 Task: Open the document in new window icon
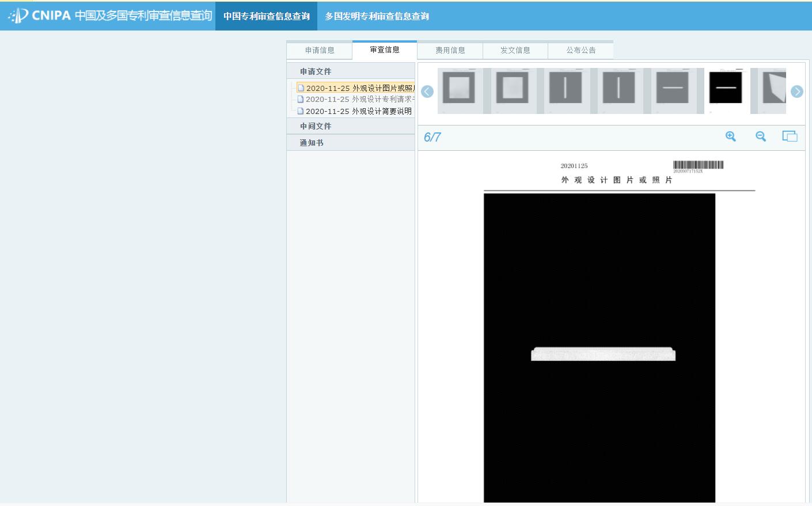click(x=790, y=136)
